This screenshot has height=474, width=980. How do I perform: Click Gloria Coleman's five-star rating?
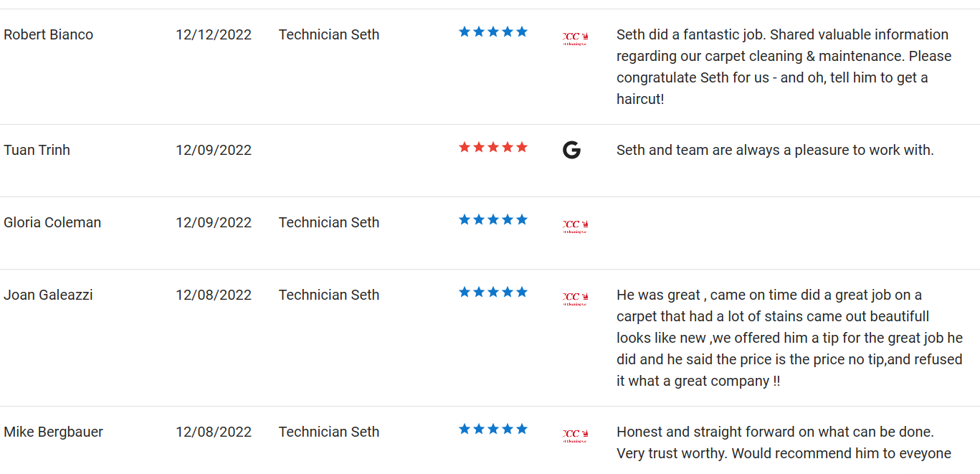click(x=493, y=219)
